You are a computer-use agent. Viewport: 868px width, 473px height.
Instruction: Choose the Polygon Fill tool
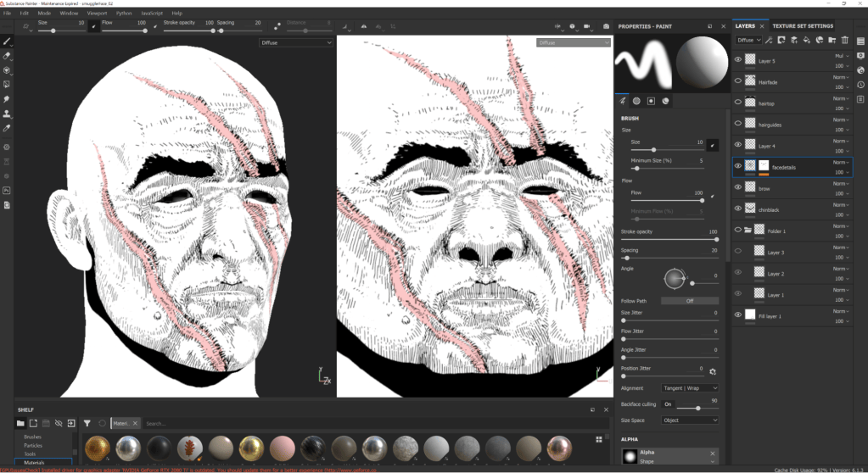[x=7, y=85]
